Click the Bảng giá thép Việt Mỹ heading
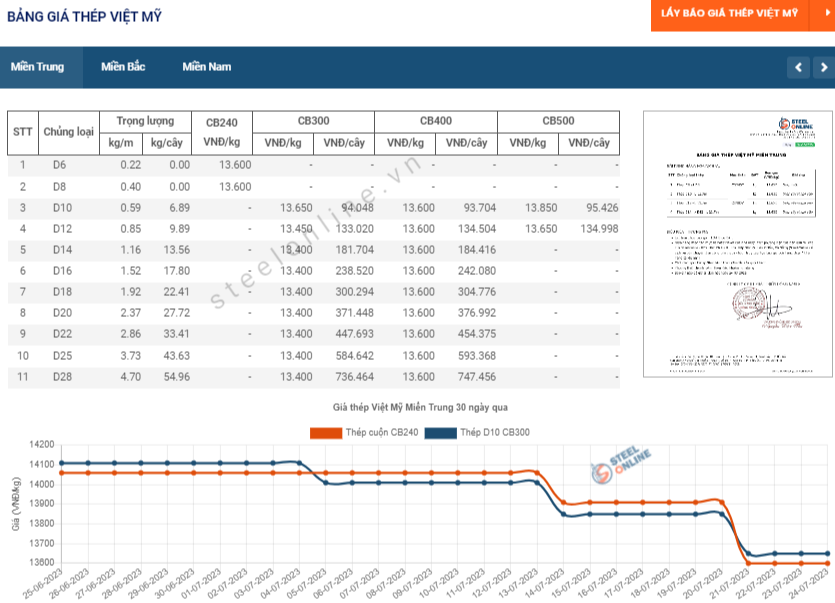 [84, 17]
